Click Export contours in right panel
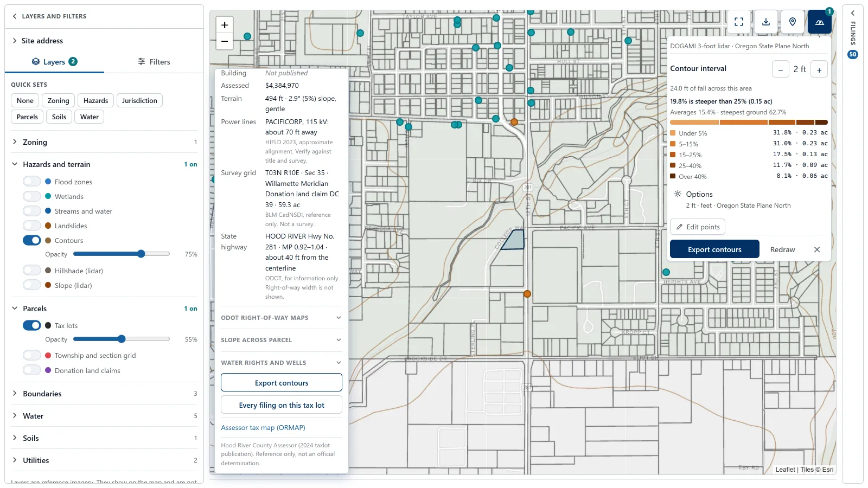This screenshot has width=868, height=488. 714,249
